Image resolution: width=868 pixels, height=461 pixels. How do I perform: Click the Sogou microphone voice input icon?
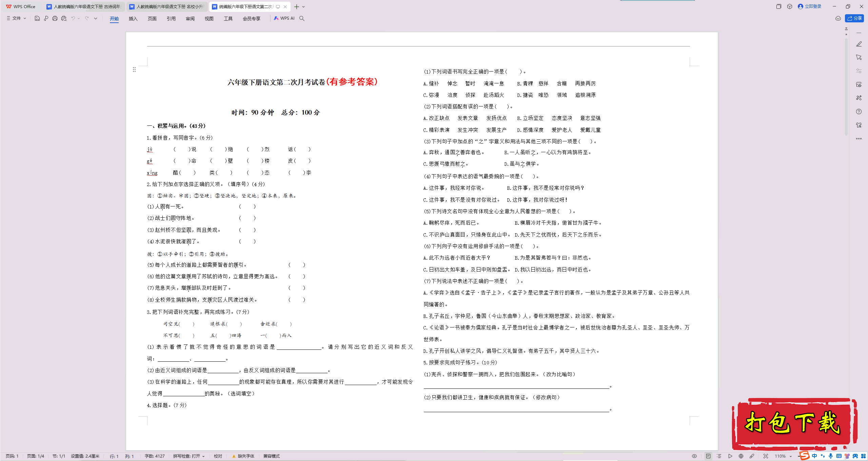pyautogui.click(x=830, y=456)
